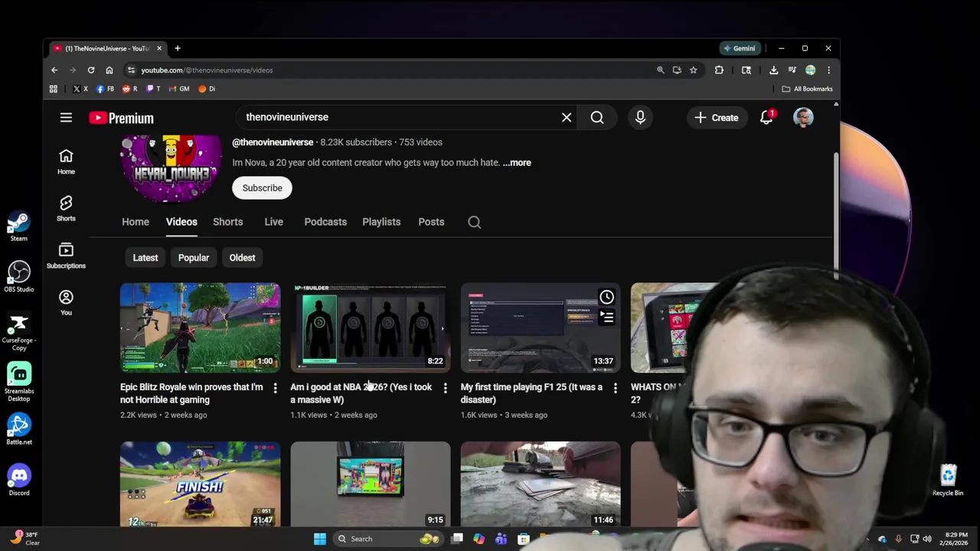
Task: Clear the search box text
Action: 567,117
